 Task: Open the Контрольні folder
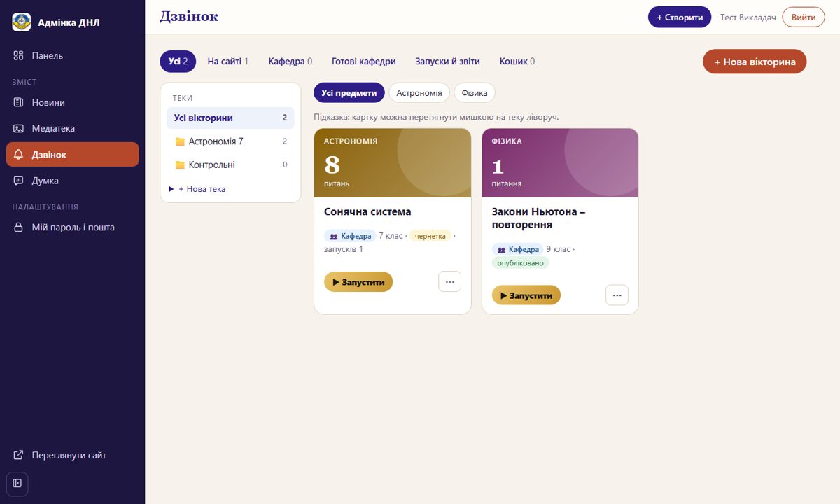pyautogui.click(x=230, y=164)
